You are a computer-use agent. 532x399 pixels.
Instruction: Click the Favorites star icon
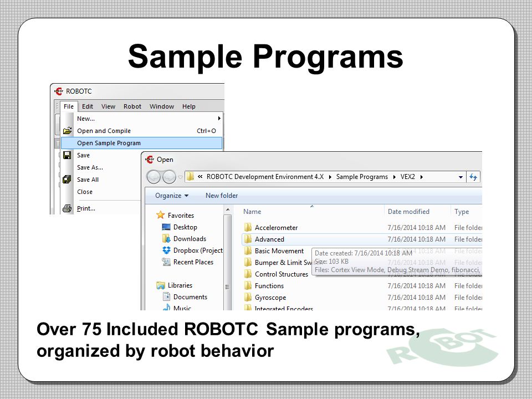pos(161,215)
